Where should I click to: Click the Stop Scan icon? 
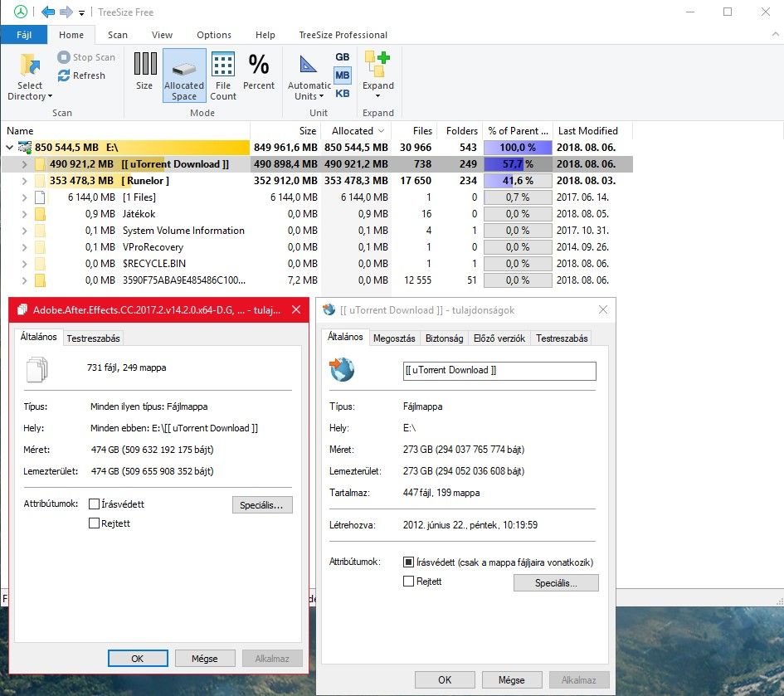(x=64, y=57)
